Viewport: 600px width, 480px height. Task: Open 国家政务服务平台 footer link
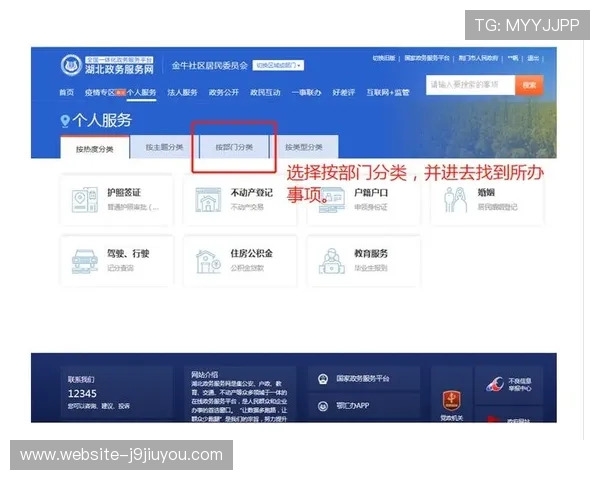tap(363, 379)
